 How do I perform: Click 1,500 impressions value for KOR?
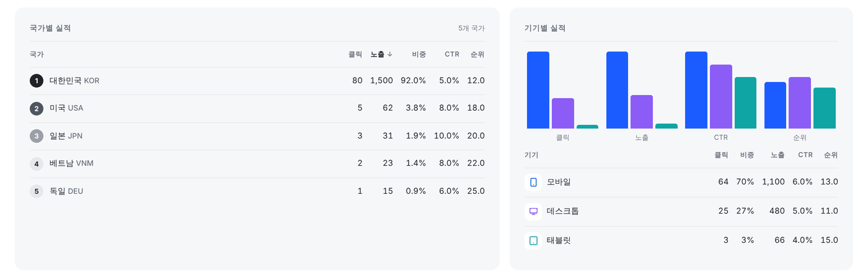pyautogui.click(x=382, y=81)
